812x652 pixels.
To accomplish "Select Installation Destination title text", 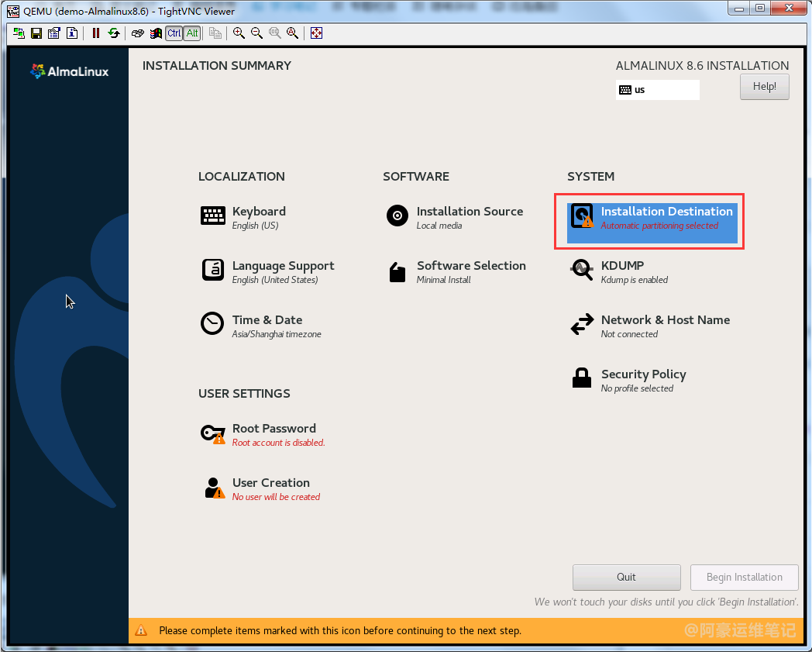I will [666, 212].
